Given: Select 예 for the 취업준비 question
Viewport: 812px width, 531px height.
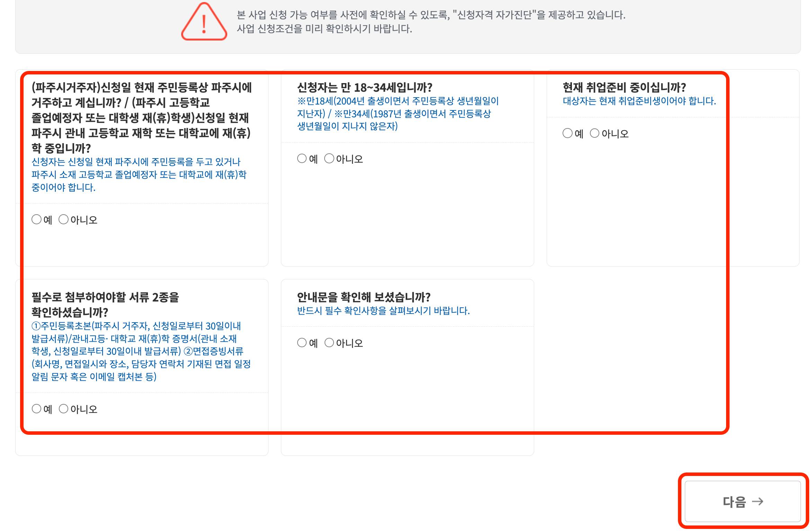Looking at the screenshot, I should (568, 133).
